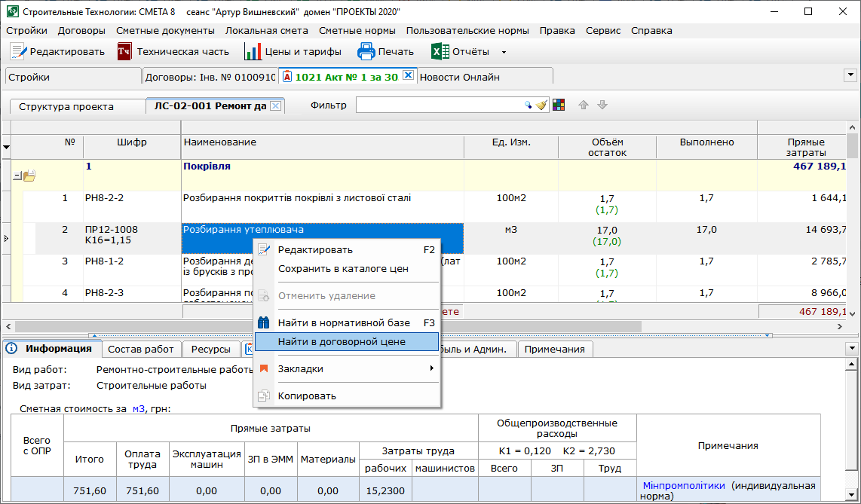Open the color grid palette next to the filter
The image size is (861, 504).
[559, 105]
